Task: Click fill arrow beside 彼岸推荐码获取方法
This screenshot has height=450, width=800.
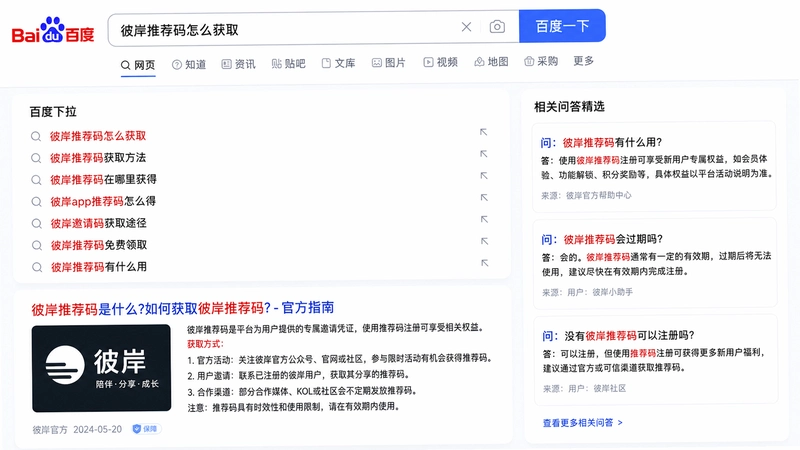Action: coord(484,154)
